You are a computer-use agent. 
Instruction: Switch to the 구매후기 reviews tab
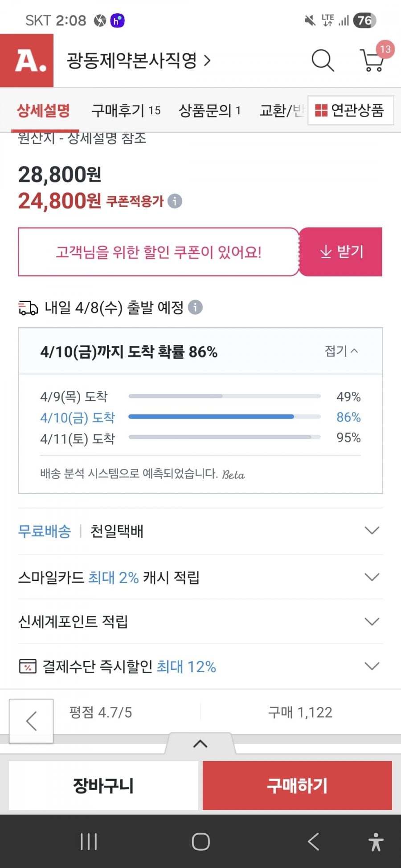[126, 110]
